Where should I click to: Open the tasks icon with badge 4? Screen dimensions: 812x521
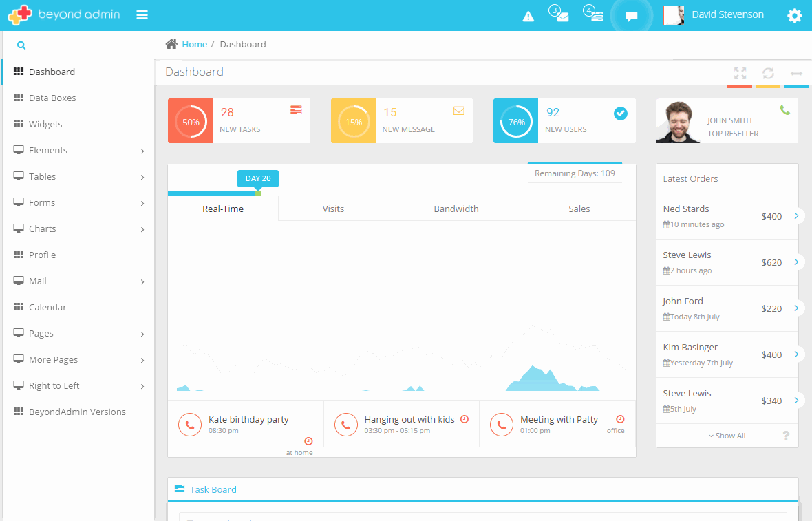[x=597, y=17]
